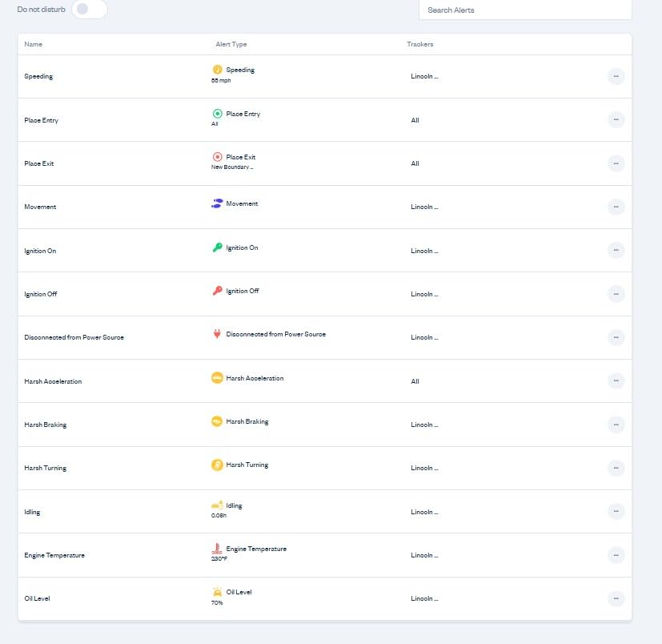This screenshot has height=644, width=662.
Task: Open options for Disconnected from Power Source
Action: point(616,338)
